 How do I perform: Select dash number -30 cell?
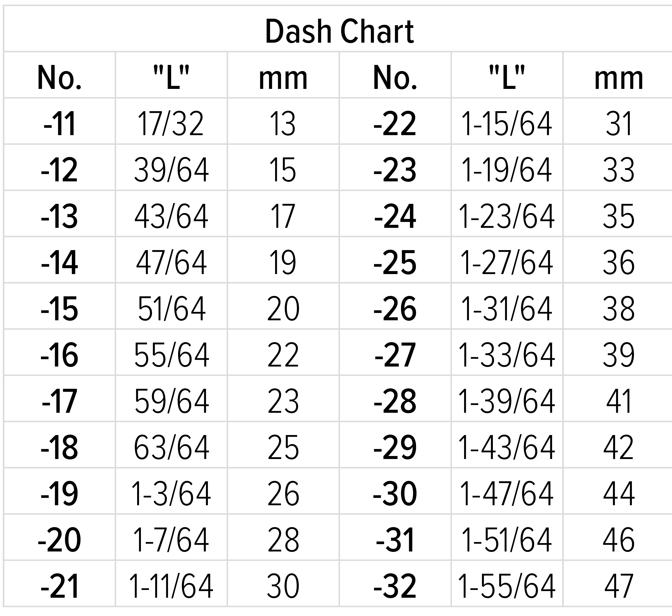click(395, 494)
